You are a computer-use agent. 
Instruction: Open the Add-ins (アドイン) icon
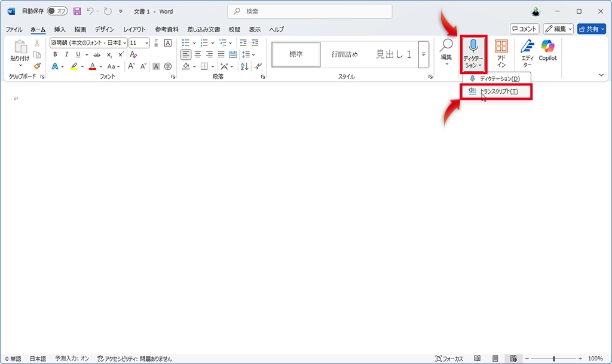[x=501, y=53]
